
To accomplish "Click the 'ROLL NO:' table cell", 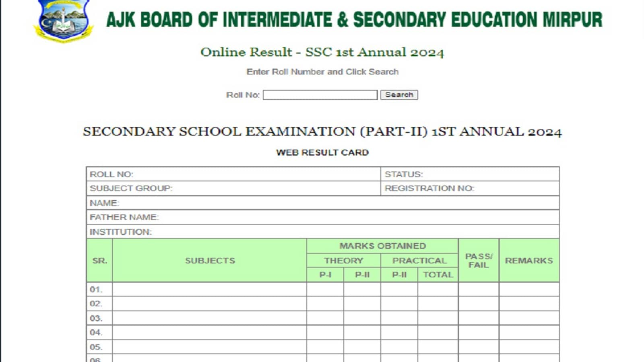I will coord(233,174).
